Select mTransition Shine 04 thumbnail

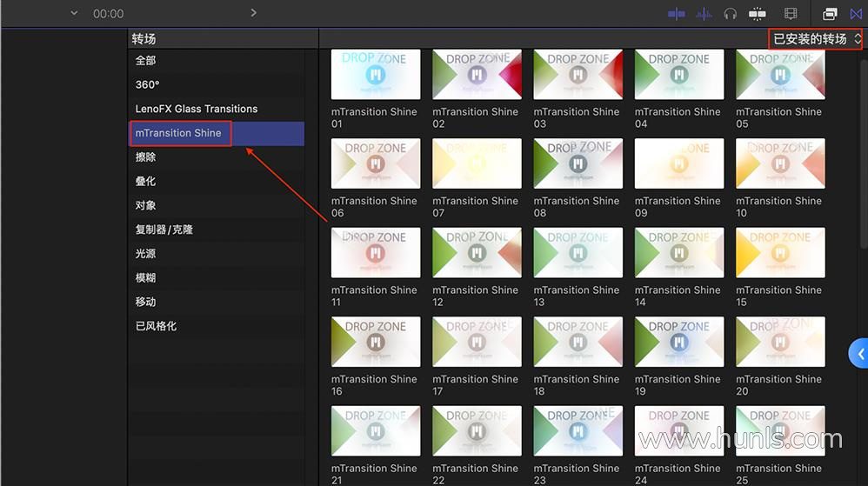[679, 75]
